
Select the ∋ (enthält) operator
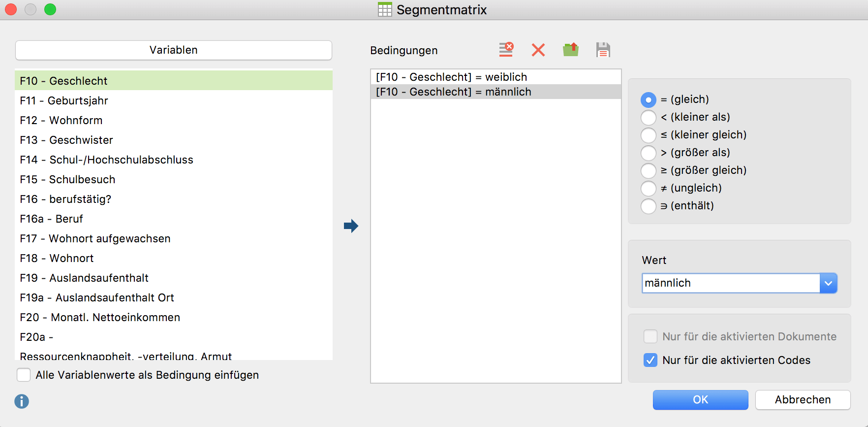(649, 206)
